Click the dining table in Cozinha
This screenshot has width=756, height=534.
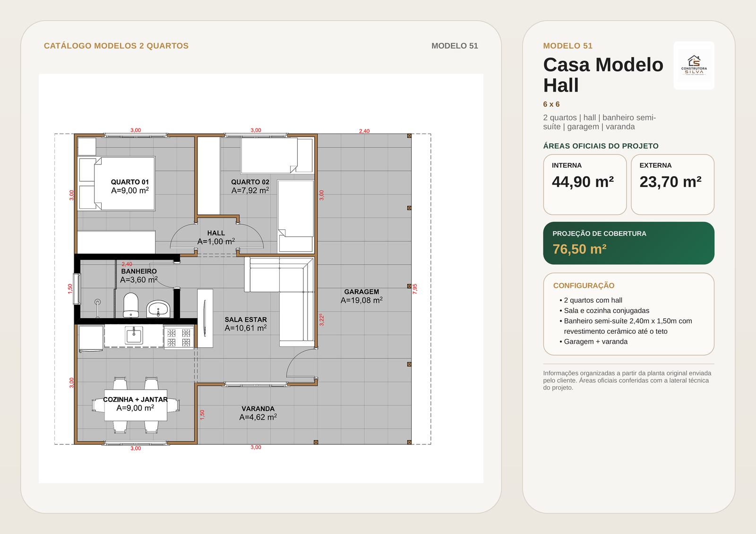tap(136, 405)
